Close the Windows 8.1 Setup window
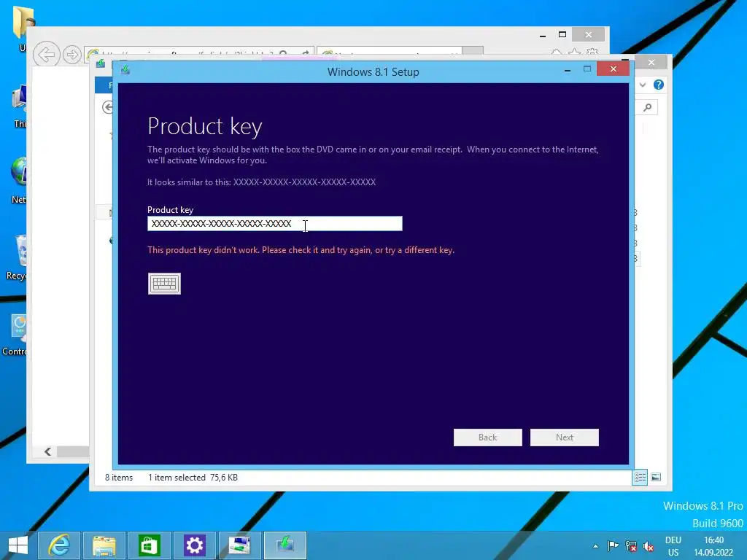The height and width of the screenshot is (560, 747). pyautogui.click(x=613, y=69)
